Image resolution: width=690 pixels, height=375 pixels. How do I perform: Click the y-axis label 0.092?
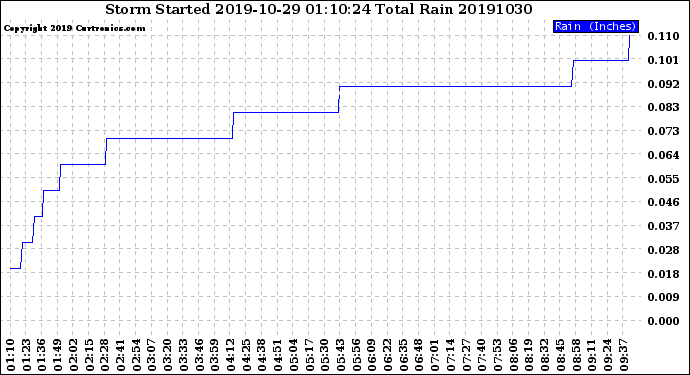(663, 84)
